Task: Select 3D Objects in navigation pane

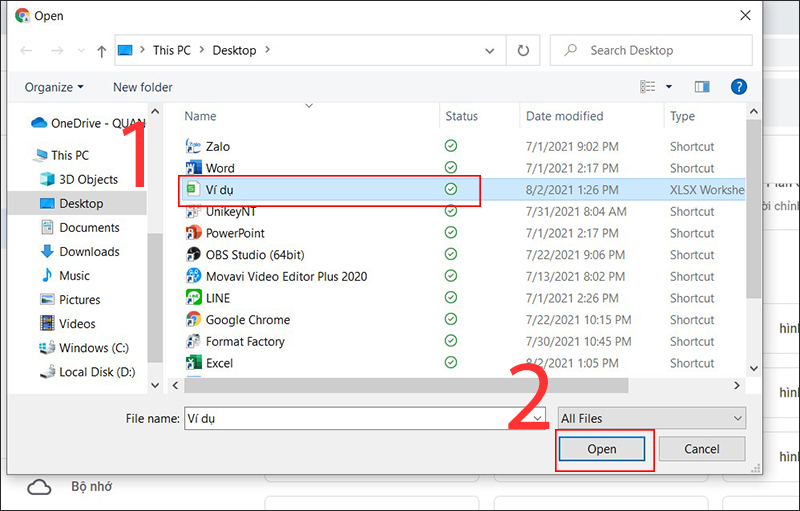Action: coord(88,180)
